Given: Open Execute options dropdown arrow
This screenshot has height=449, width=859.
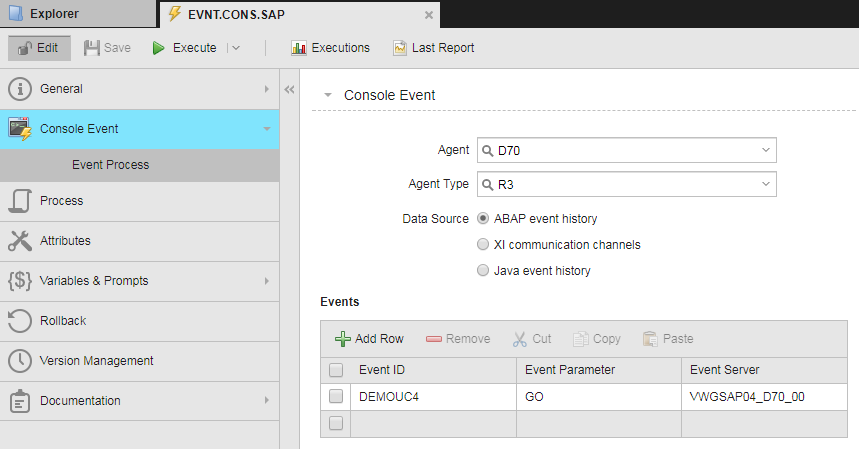Looking at the screenshot, I should [x=235, y=48].
